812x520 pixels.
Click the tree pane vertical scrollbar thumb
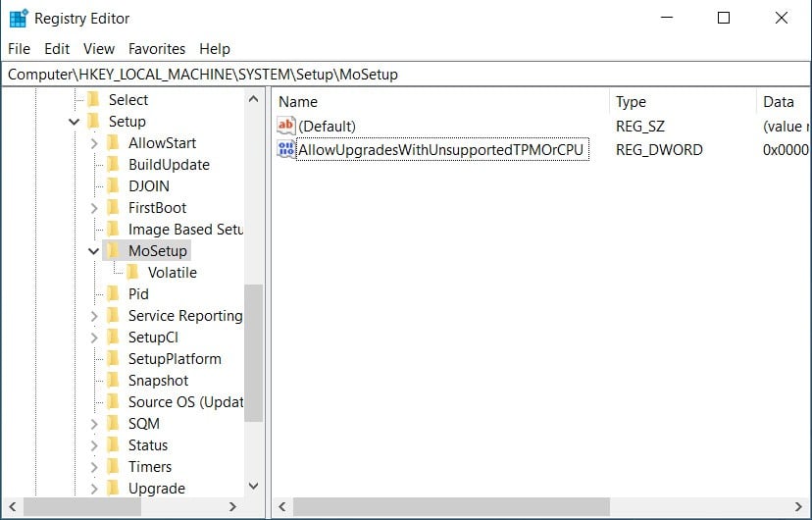pyautogui.click(x=253, y=353)
